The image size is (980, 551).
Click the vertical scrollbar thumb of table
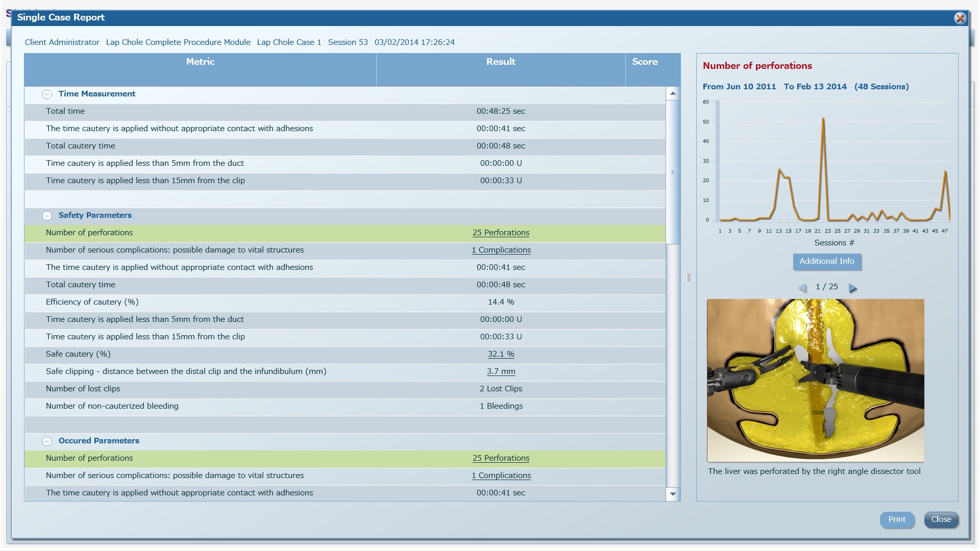pyautogui.click(x=672, y=172)
